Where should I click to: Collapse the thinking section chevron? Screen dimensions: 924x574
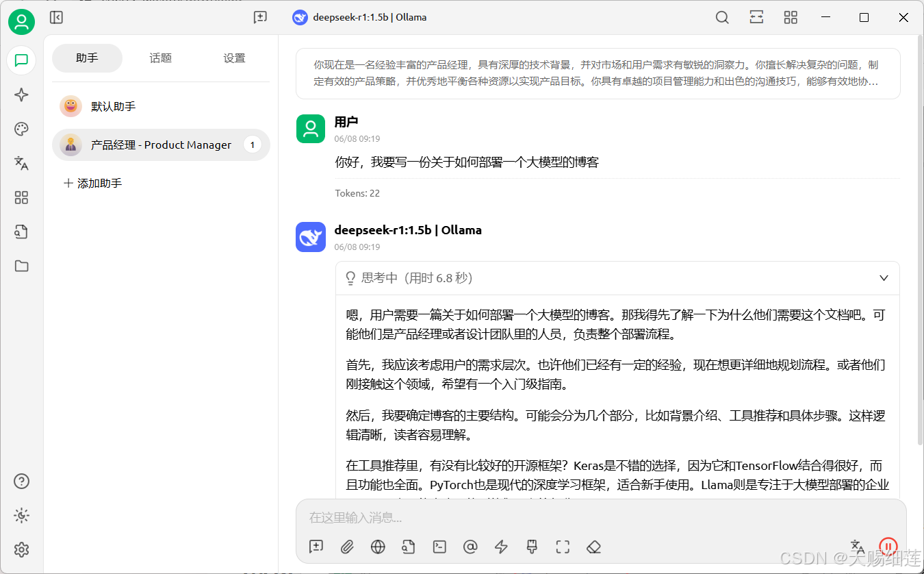tap(884, 278)
